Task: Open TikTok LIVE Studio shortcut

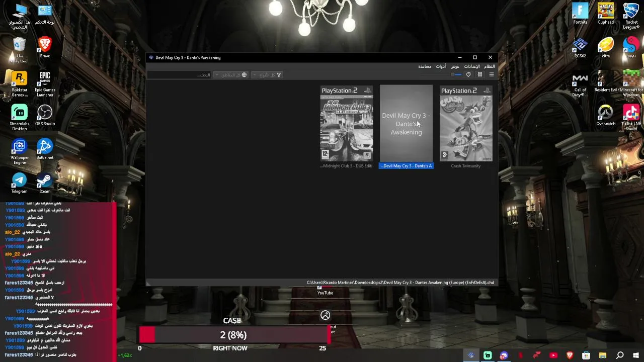Action: click(x=631, y=118)
